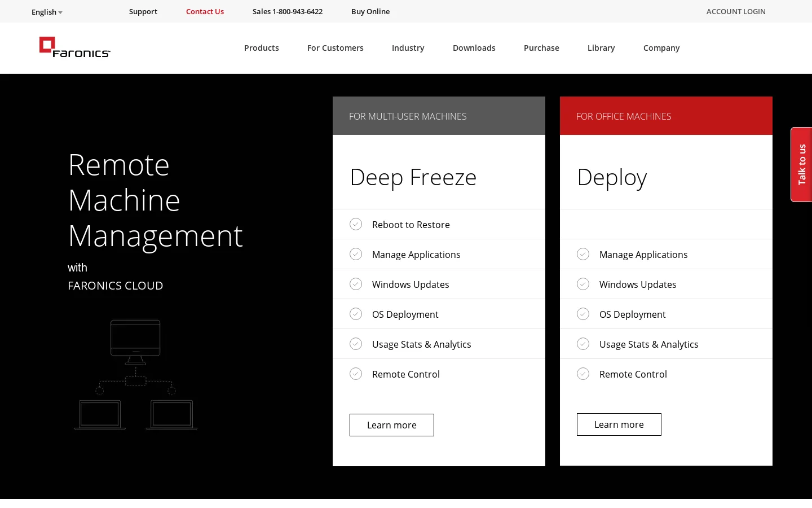This screenshot has width=812, height=508.
Task: Click the FOR MULTI-USER MACHINES header
Action: pos(439,116)
